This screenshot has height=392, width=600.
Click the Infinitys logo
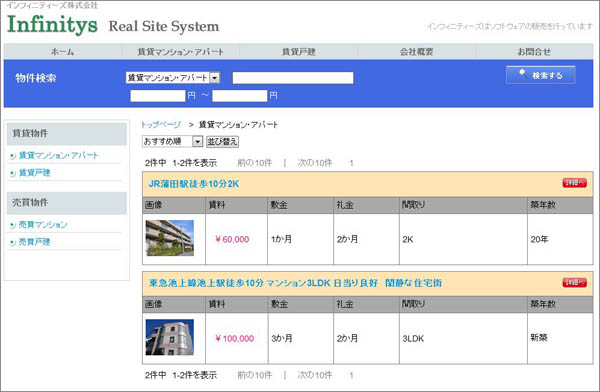(x=52, y=24)
